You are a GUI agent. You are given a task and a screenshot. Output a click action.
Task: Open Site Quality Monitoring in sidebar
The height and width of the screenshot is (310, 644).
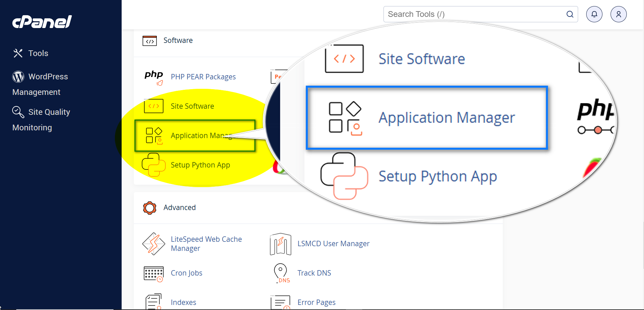(x=41, y=120)
